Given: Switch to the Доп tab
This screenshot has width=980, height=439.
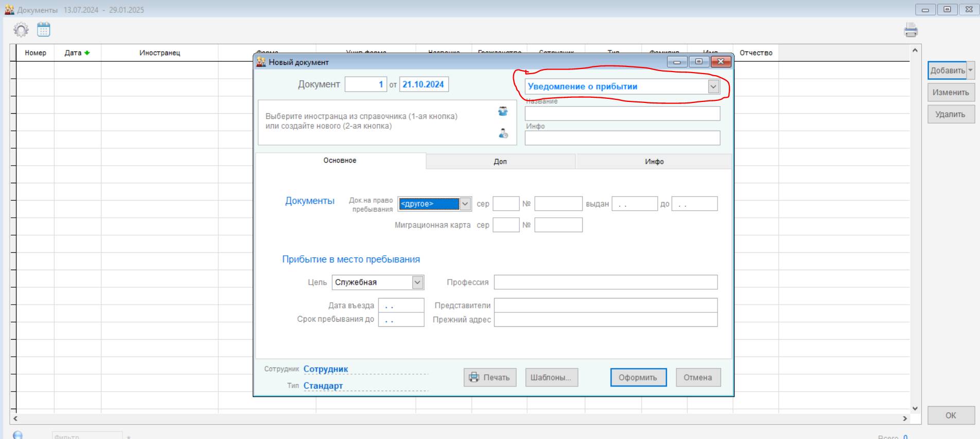Looking at the screenshot, I should pyautogui.click(x=500, y=162).
